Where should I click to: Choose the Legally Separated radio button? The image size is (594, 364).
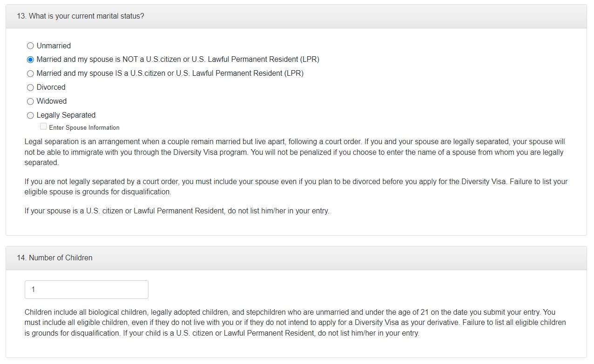point(30,115)
